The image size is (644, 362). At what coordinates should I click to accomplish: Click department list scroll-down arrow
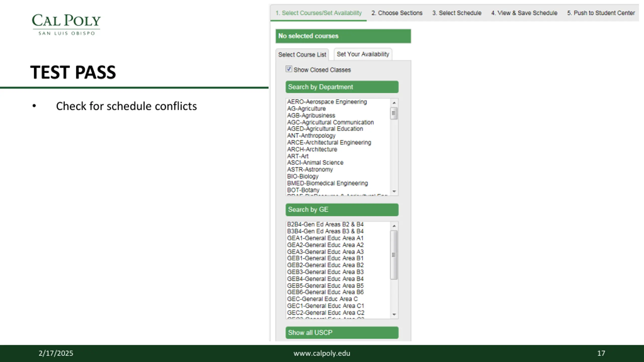point(394,191)
